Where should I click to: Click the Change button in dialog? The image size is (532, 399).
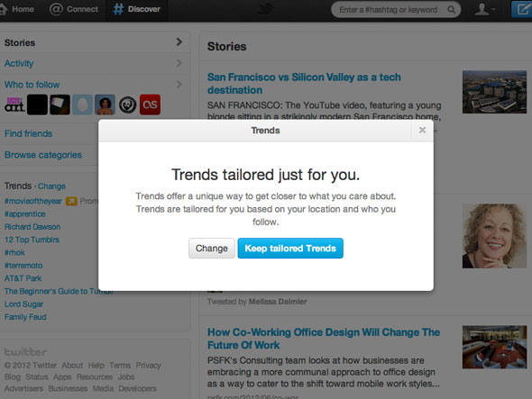[x=212, y=249]
